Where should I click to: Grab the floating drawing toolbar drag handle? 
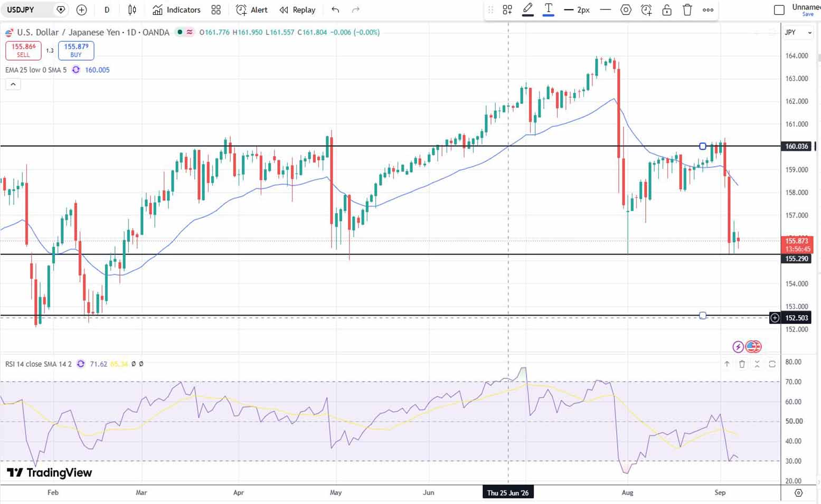point(490,9)
